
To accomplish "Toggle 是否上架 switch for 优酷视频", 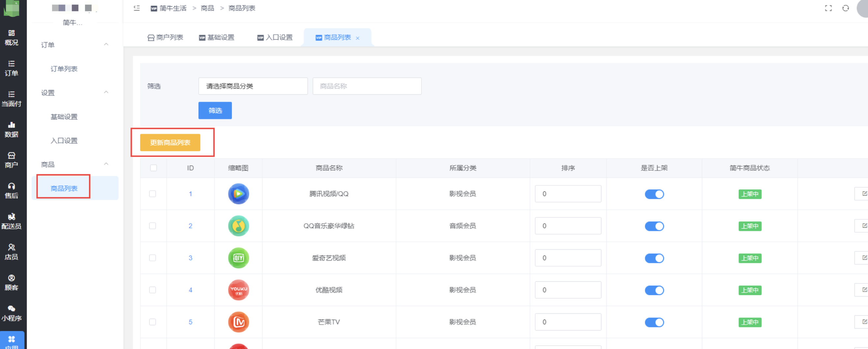I will [654, 290].
